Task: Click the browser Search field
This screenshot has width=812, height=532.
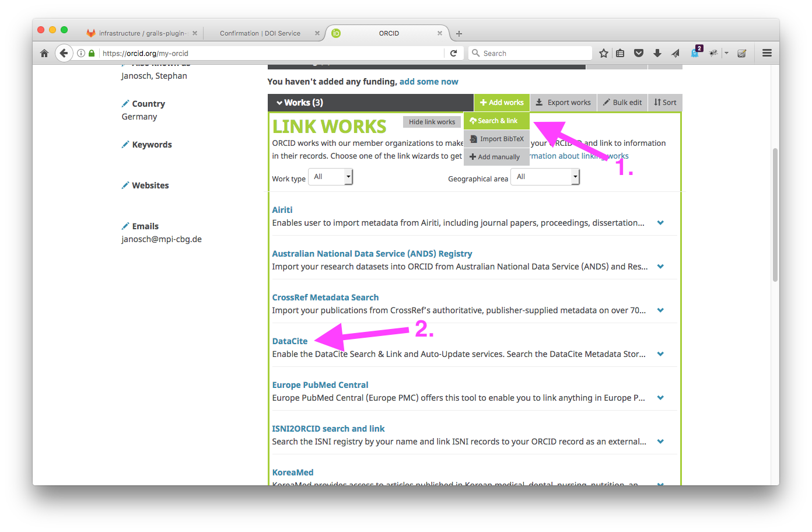Action: coord(531,53)
